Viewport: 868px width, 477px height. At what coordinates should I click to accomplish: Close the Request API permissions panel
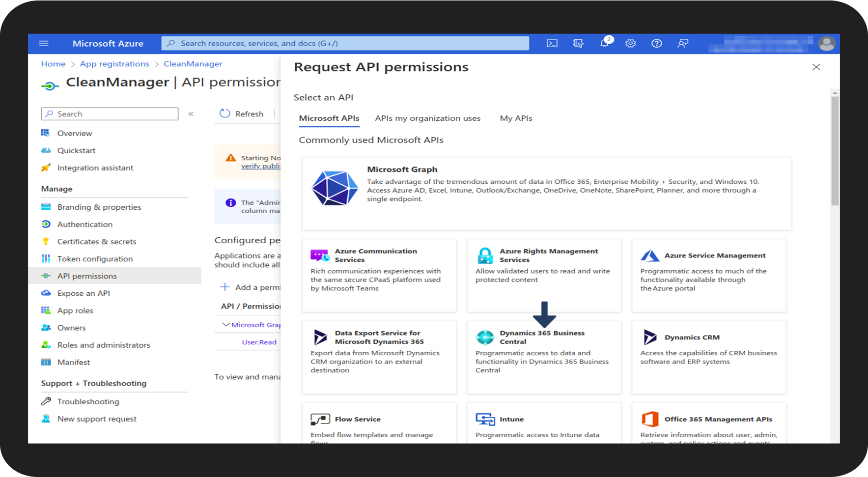coord(816,67)
